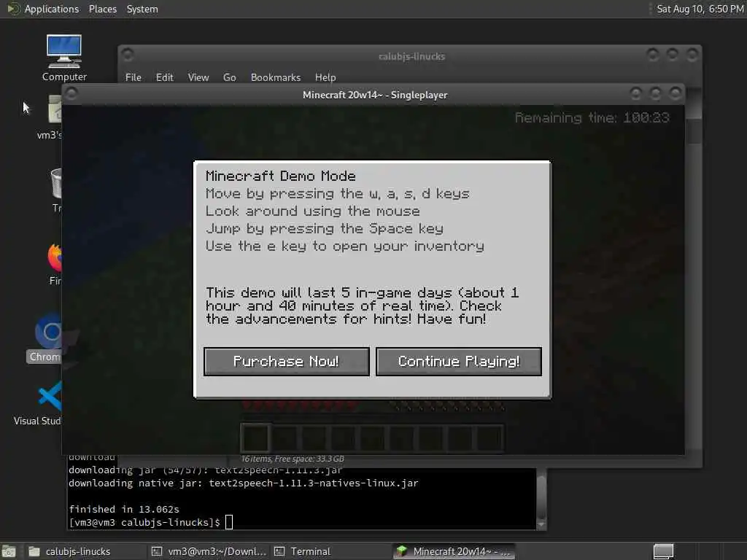Open View menu in file manager window
Viewport: 747px width, 560px height.
point(198,77)
